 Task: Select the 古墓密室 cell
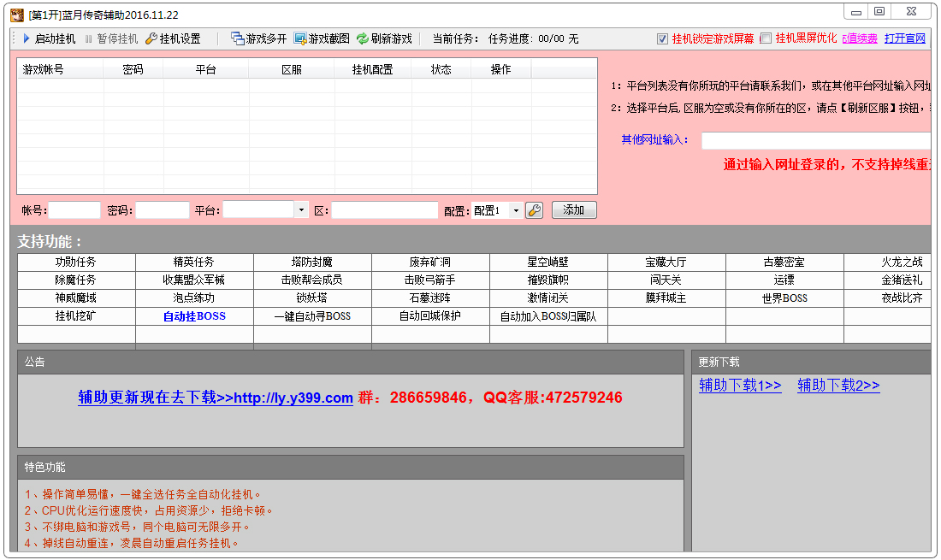tap(784, 262)
